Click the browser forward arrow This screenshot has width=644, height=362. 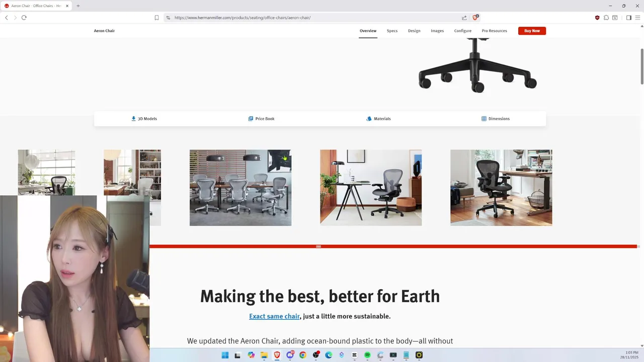15,18
